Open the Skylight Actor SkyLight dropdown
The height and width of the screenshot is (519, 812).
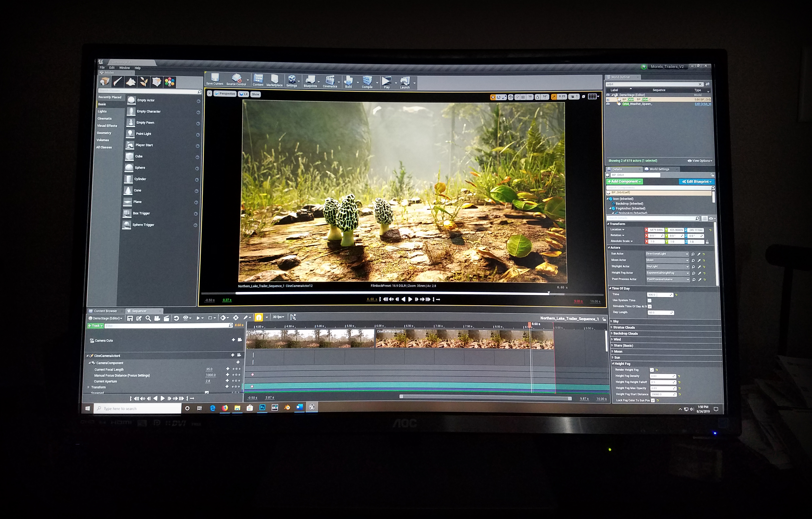[668, 267]
